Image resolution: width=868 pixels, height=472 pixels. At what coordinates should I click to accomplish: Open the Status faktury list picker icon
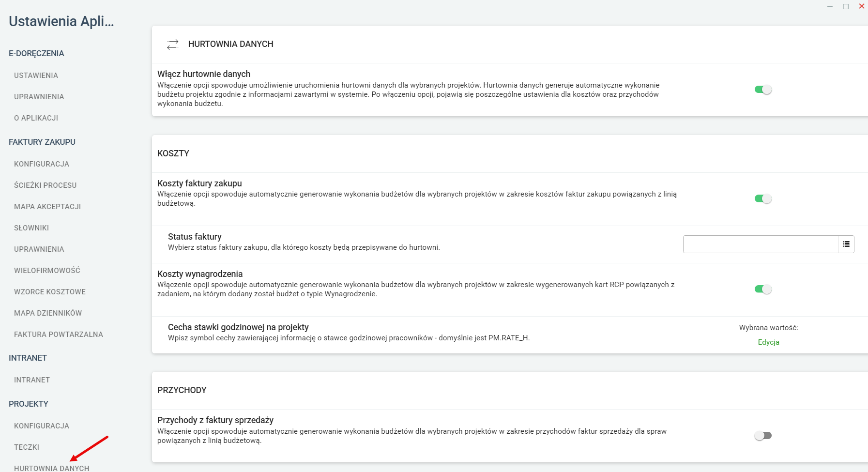(x=846, y=244)
